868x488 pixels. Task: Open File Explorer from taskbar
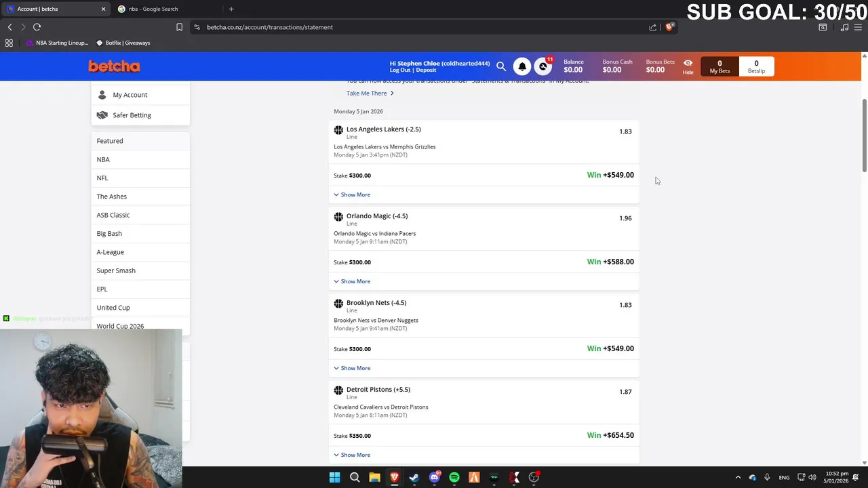coord(374,477)
